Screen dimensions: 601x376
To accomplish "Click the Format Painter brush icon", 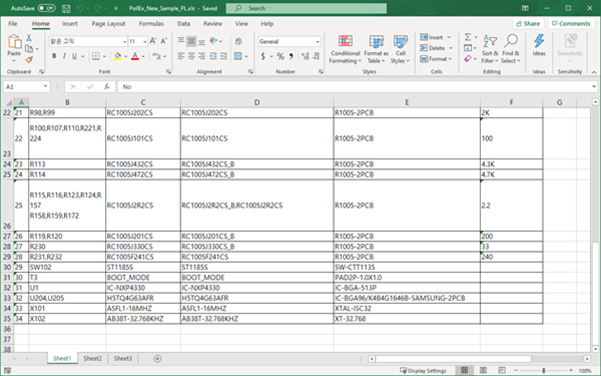I will pos(29,59).
